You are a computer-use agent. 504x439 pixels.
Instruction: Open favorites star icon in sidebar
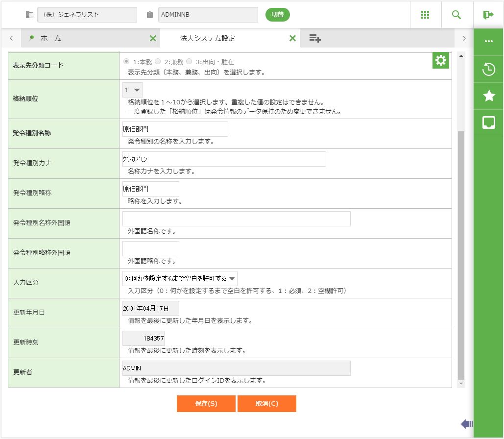(488, 96)
